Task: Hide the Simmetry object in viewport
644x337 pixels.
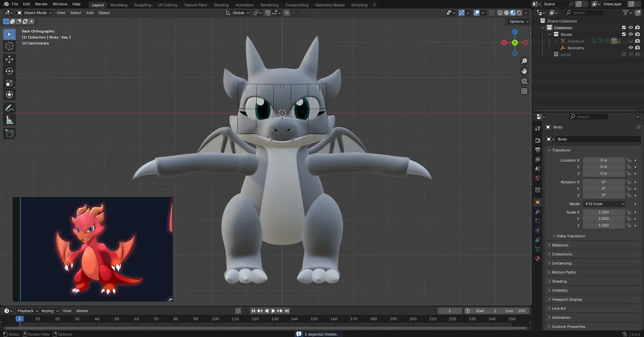Action: (x=630, y=48)
